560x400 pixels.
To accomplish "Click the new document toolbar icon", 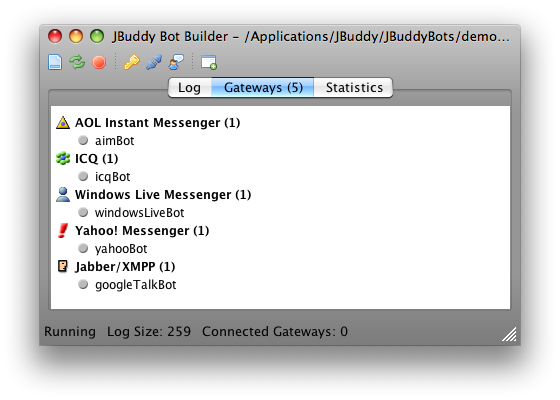I will 55,62.
